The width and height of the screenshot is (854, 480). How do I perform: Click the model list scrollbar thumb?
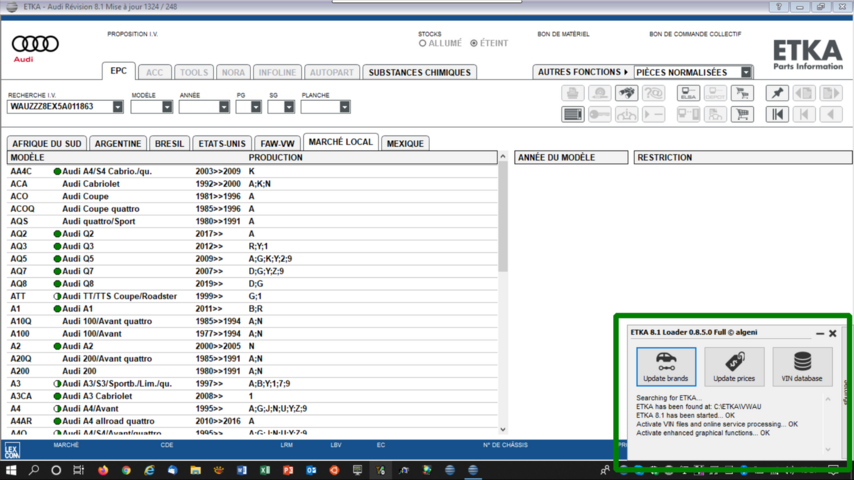(503, 217)
